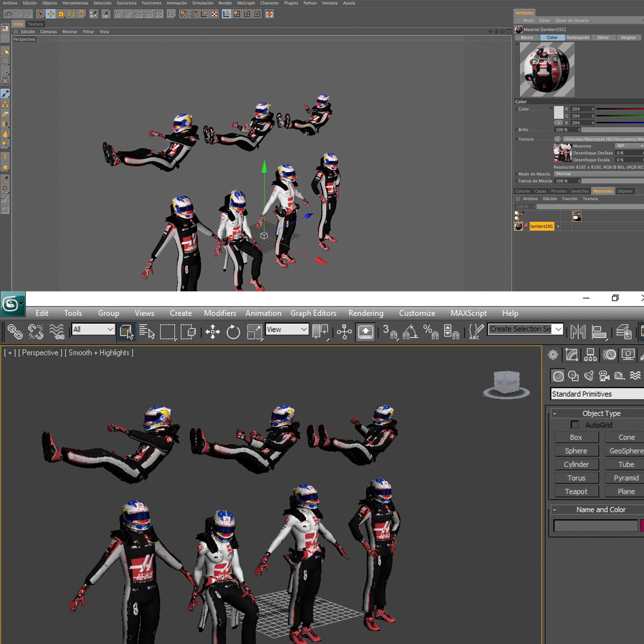This screenshot has width=644, height=644.
Task: Click the grey Color swatch in material panel
Action: (x=559, y=113)
